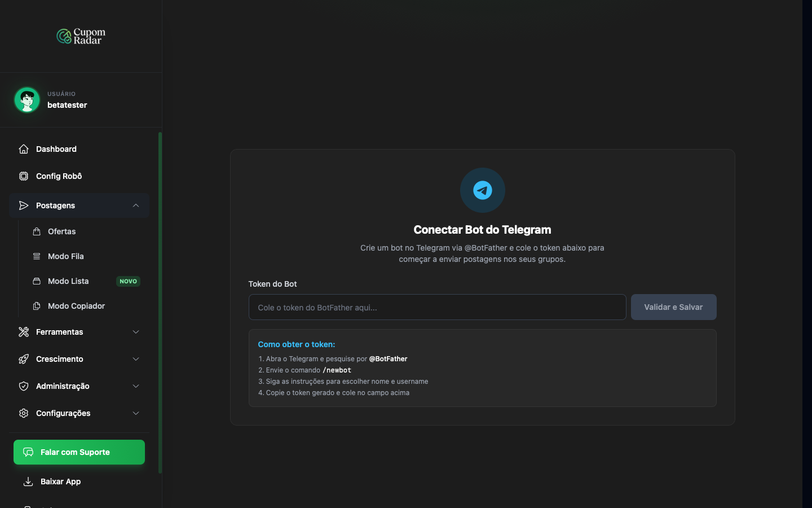Expand the Ferramentas section chevron
Image resolution: width=812 pixels, height=508 pixels.
click(136, 332)
